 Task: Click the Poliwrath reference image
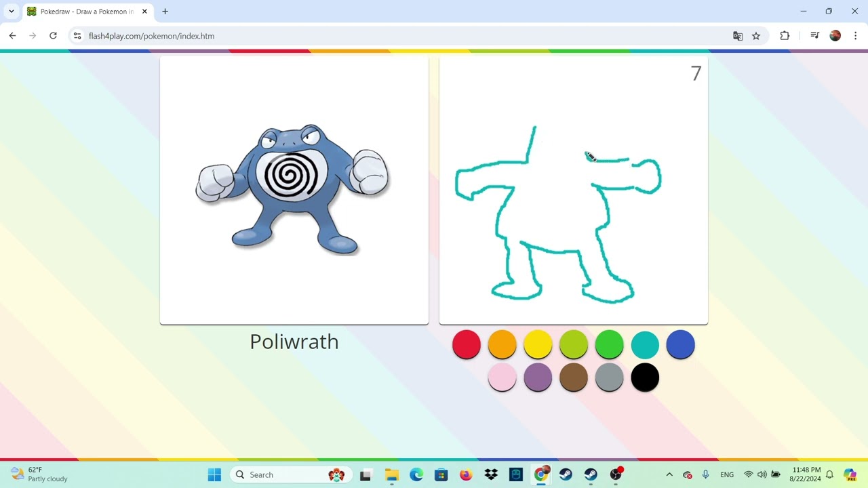tap(293, 189)
